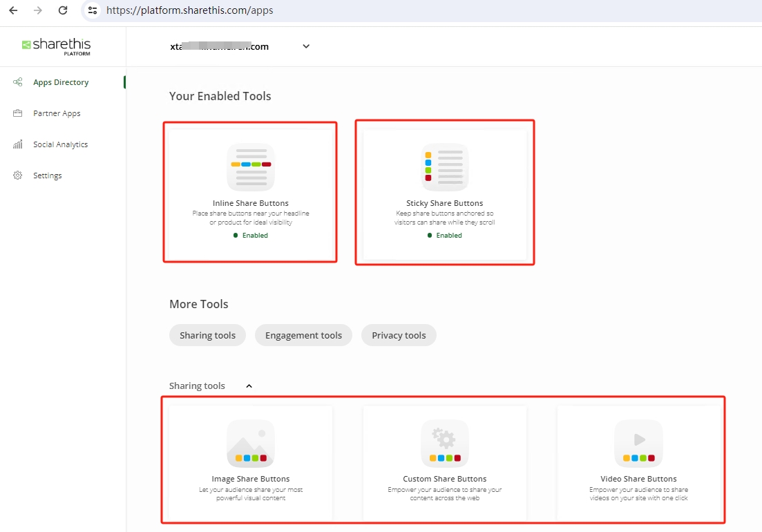The width and height of the screenshot is (762, 532).
Task: Go to Partner Apps
Action: [57, 113]
